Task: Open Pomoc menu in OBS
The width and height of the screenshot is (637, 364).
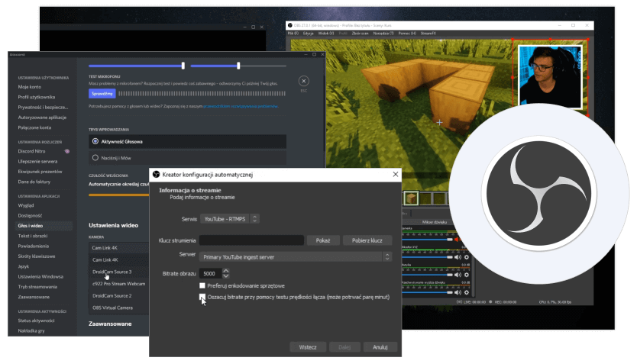Action: click(407, 34)
